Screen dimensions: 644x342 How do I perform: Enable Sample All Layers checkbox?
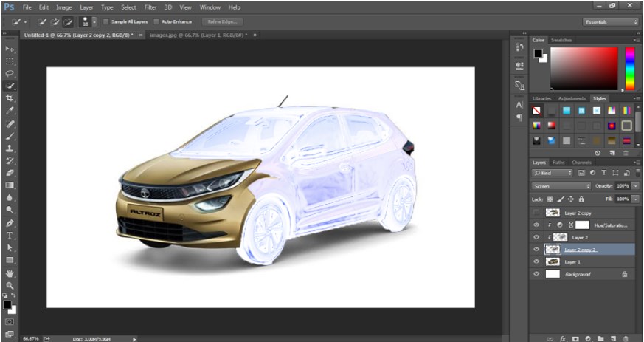click(x=105, y=21)
